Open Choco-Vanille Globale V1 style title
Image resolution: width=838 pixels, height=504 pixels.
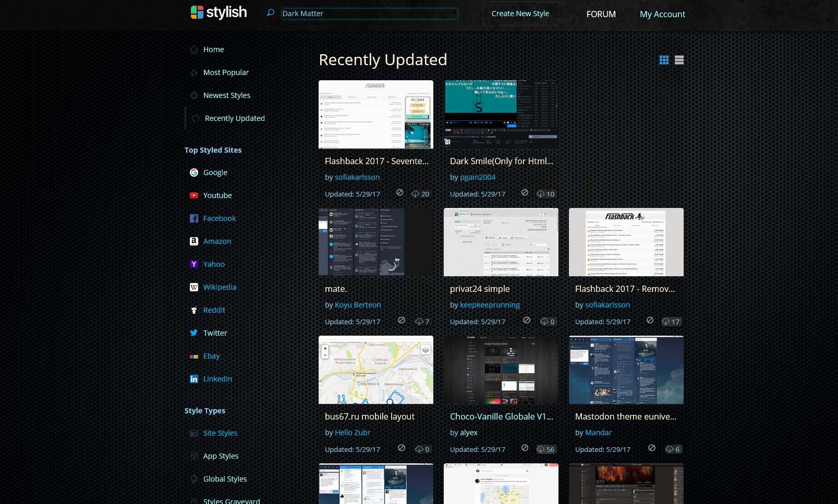[502, 416]
